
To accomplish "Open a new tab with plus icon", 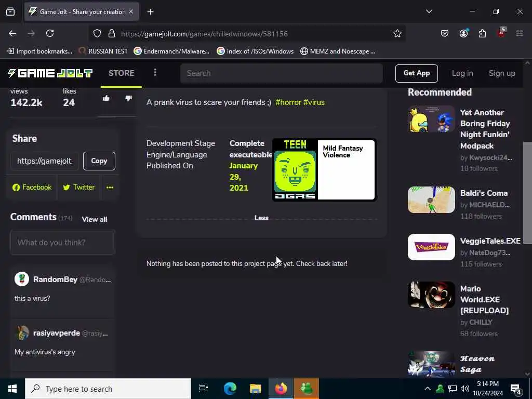I will tap(150, 12).
